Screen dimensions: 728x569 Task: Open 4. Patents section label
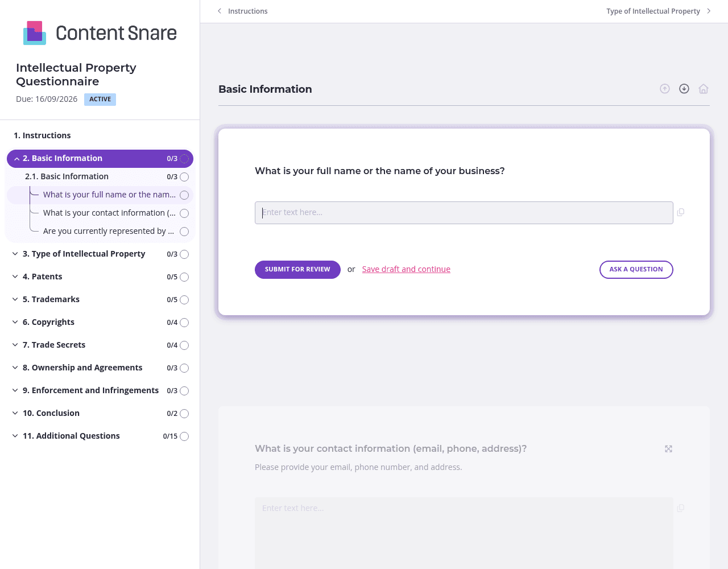(x=43, y=277)
